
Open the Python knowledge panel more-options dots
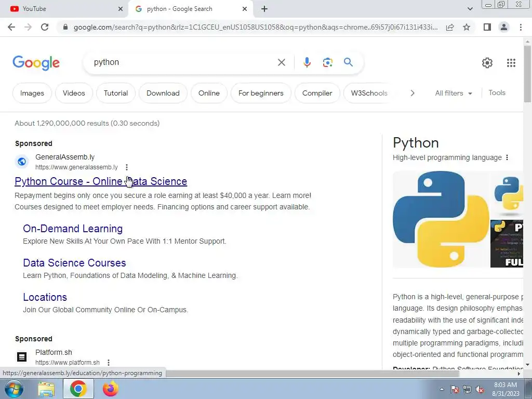point(507,157)
